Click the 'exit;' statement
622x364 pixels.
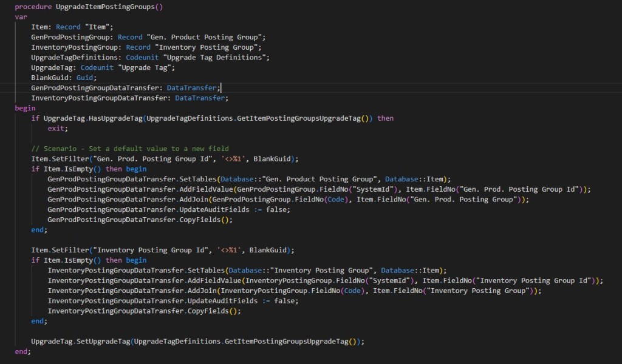point(58,129)
